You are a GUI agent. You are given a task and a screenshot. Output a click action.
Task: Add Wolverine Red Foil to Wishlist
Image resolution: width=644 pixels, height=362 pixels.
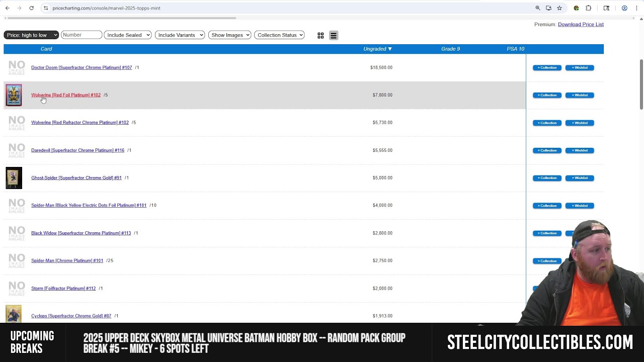580,95
